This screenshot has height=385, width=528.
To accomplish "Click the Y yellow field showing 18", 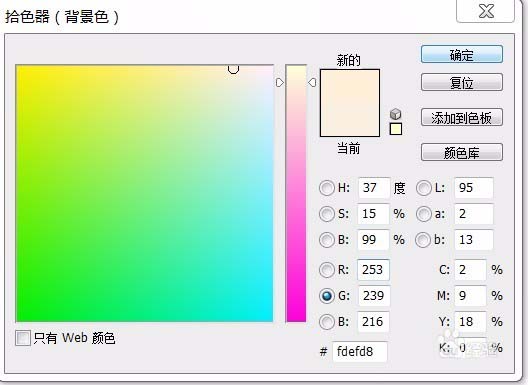I will click(471, 322).
